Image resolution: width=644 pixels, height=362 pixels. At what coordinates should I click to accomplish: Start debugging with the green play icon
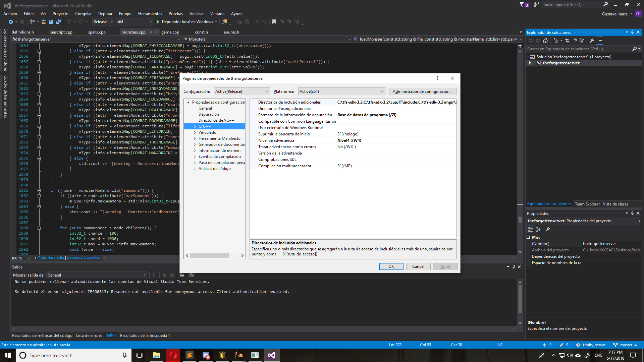tap(158, 22)
